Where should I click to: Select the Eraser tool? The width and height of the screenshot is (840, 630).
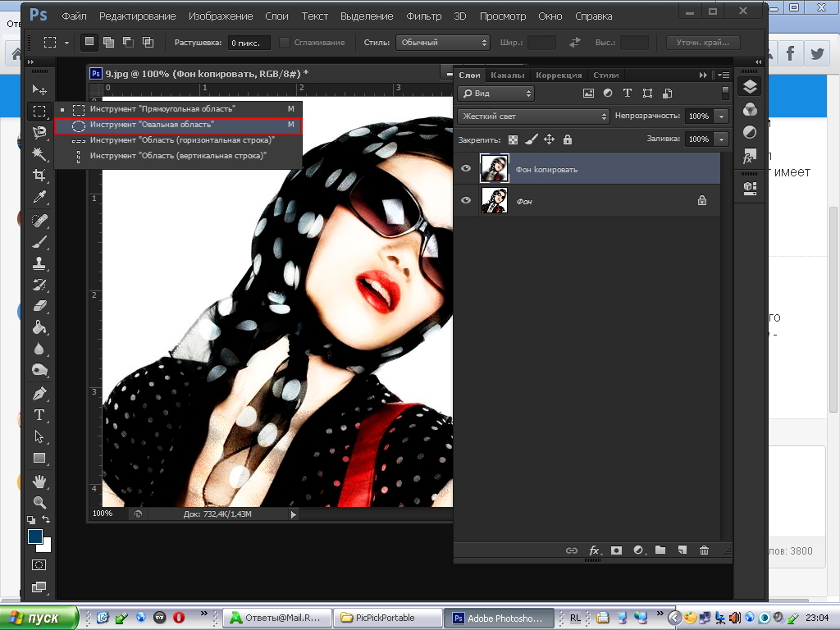[x=39, y=306]
